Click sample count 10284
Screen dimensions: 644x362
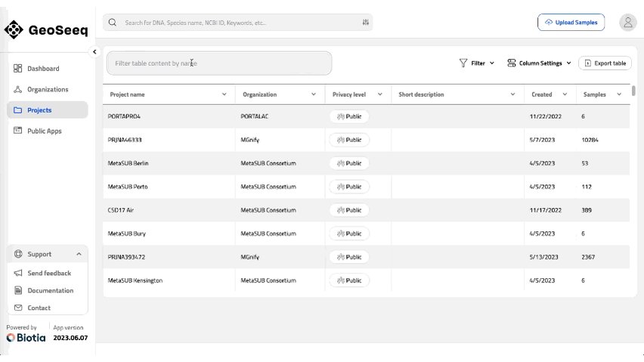coord(590,140)
